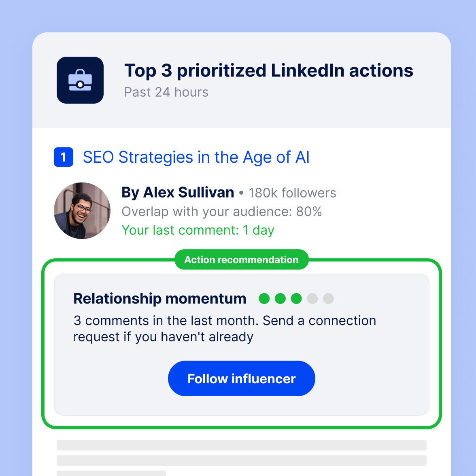
Task: Select the fourth gray momentum dot
Action: 312,298
